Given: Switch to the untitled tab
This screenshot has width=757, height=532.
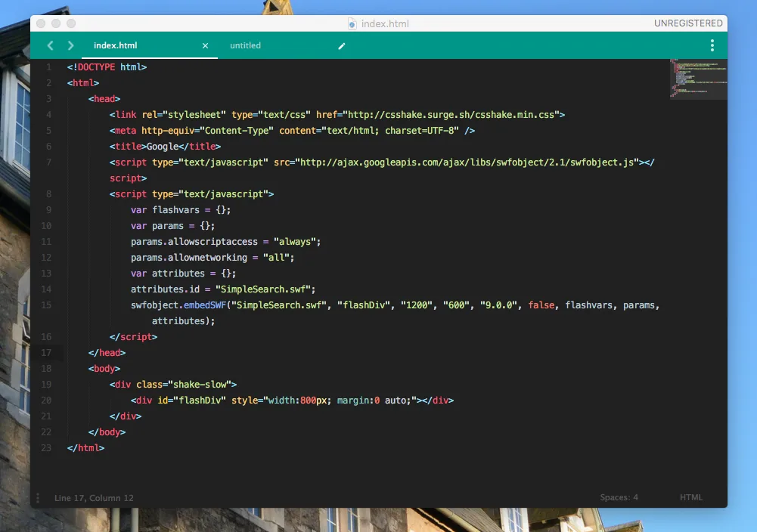Looking at the screenshot, I should (245, 45).
